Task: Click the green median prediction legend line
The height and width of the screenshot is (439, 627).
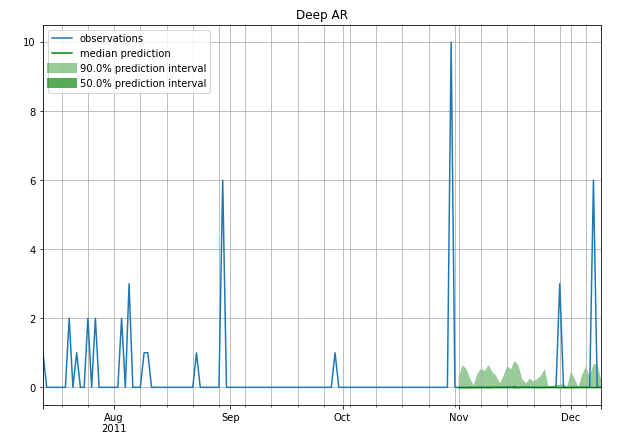Action: pos(61,53)
